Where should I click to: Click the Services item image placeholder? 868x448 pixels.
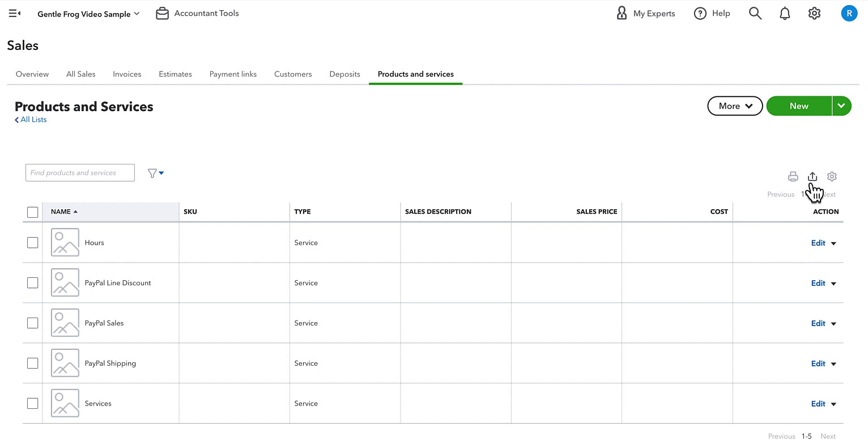click(65, 403)
